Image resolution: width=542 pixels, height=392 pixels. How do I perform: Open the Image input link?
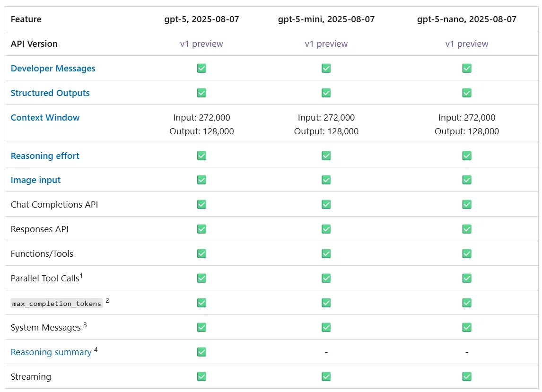point(35,180)
